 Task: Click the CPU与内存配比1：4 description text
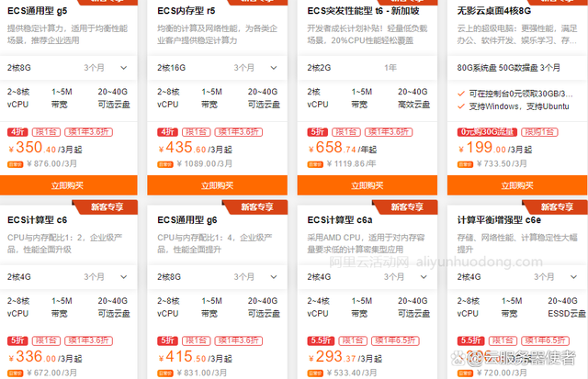coord(215,243)
